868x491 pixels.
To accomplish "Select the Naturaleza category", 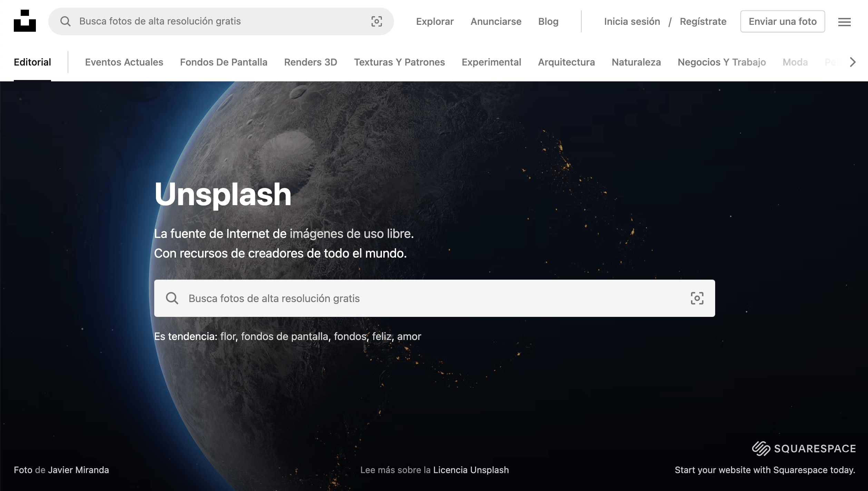I will tap(636, 62).
